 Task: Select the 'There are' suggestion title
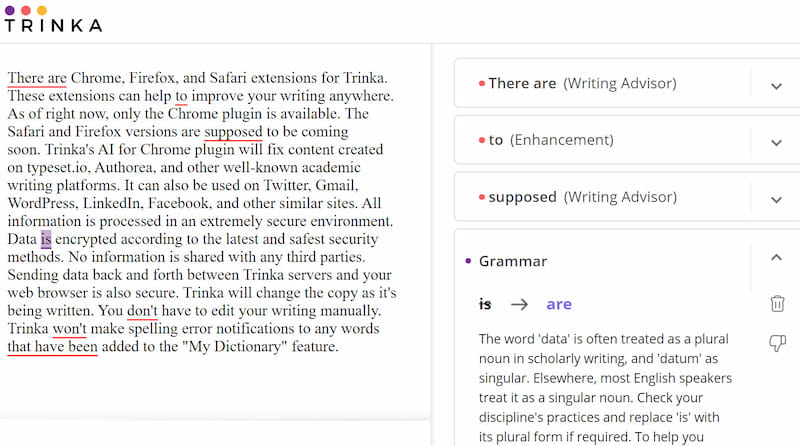[522, 84]
